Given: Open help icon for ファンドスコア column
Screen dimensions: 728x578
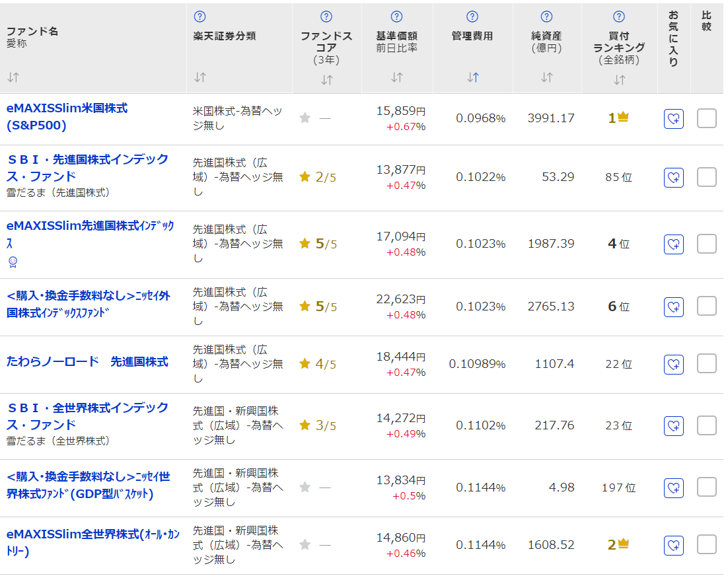Looking at the screenshot, I should tap(326, 17).
